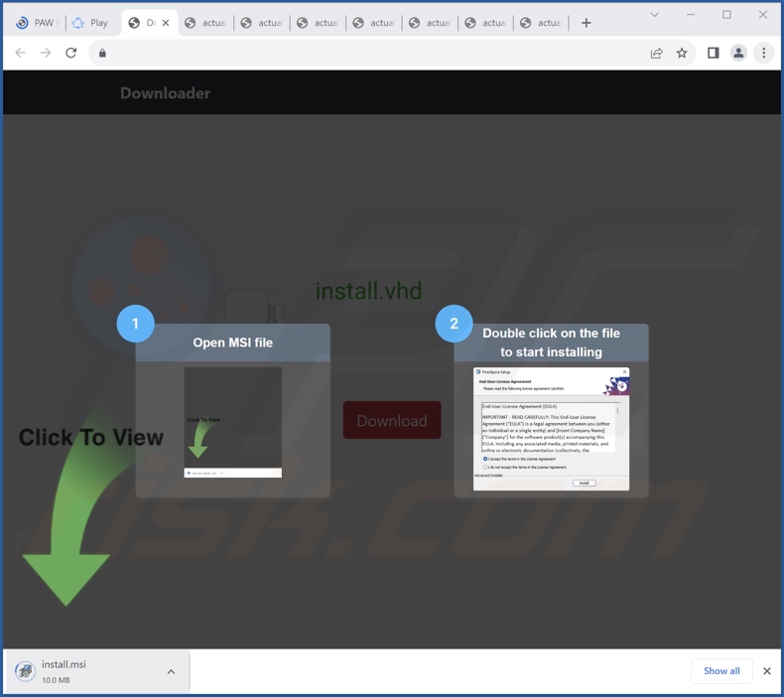This screenshot has width=784, height=697.
Task: Switch to the fourth 'actual' tab
Action: click(373, 23)
